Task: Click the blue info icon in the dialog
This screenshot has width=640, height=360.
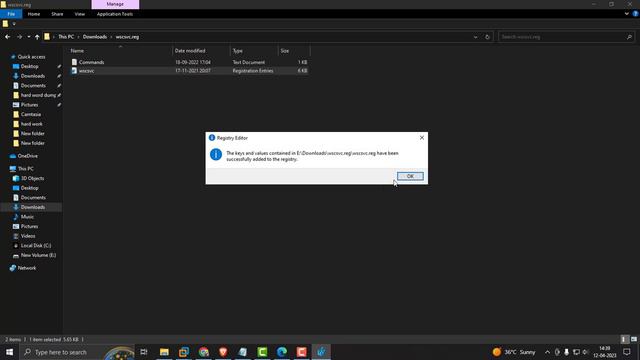Action: click(216, 154)
